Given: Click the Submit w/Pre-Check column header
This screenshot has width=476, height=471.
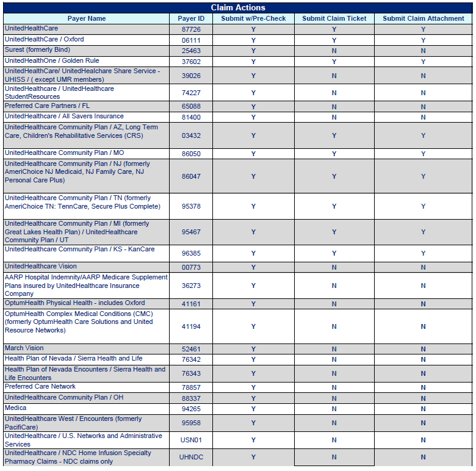Looking at the screenshot, I should 253,18.
